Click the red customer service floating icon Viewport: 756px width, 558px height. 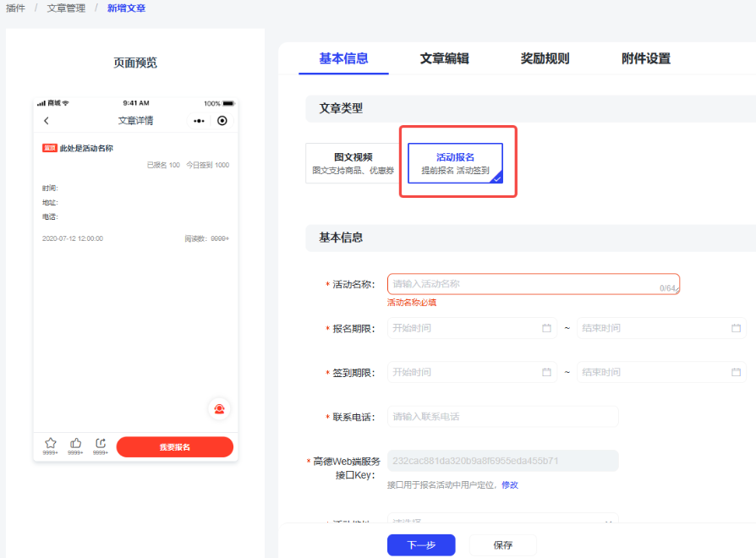click(219, 409)
